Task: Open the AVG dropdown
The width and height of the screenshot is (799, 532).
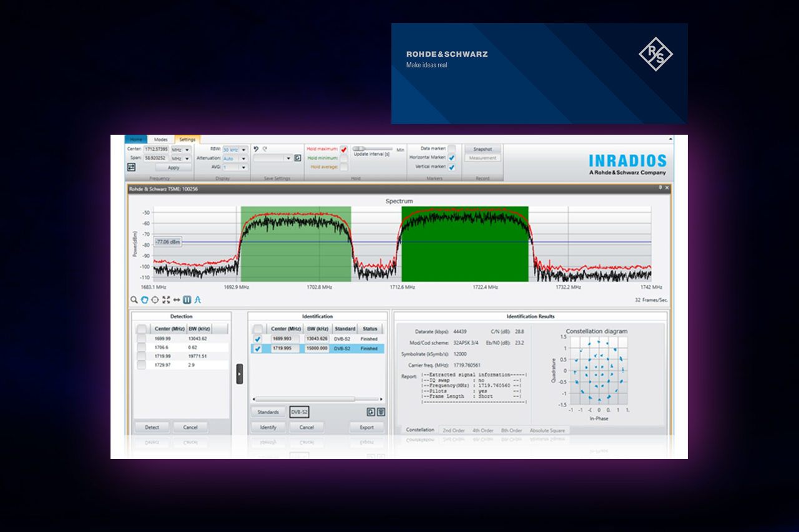Action: [x=235, y=167]
